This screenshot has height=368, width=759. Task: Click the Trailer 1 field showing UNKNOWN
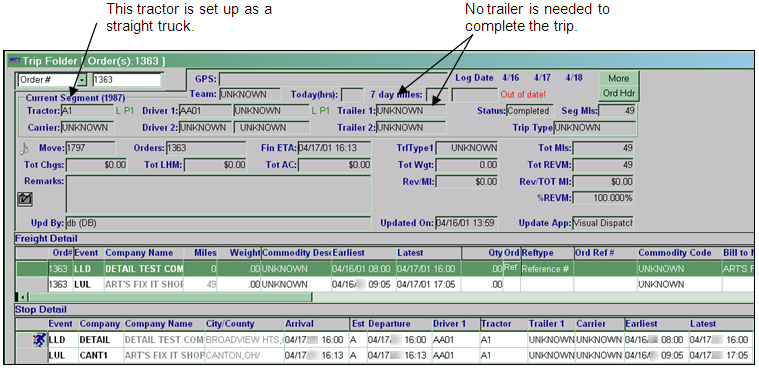point(411,111)
